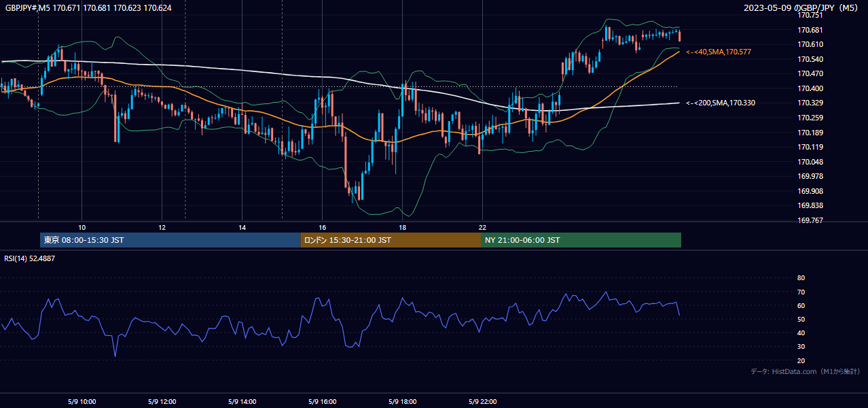Image resolution: width=868 pixels, height=408 pixels.
Task: Click the GBPJPY#,M5 price header text
Action: (88, 8)
